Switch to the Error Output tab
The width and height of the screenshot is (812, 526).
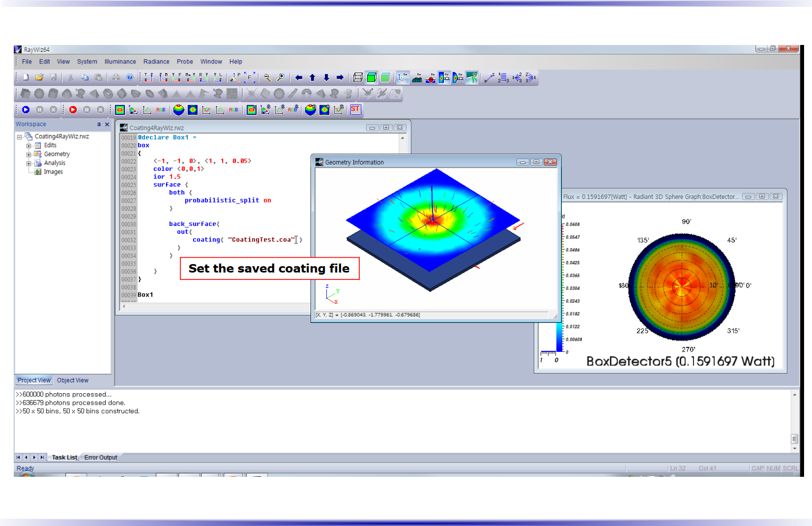tap(101, 458)
